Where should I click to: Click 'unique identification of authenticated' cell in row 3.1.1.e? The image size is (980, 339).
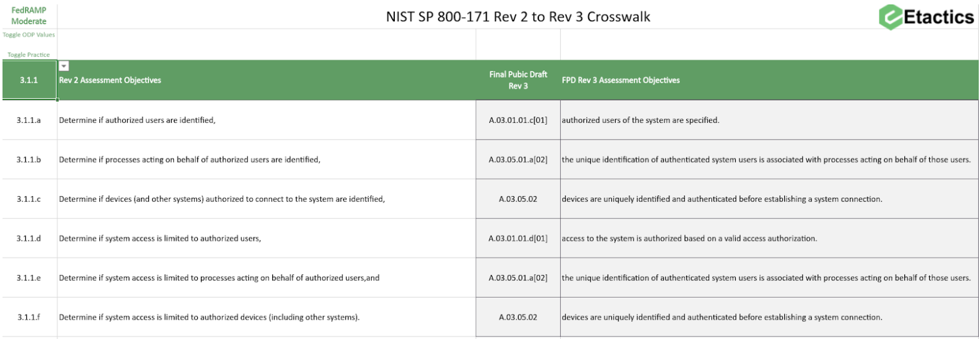(x=769, y=278)
